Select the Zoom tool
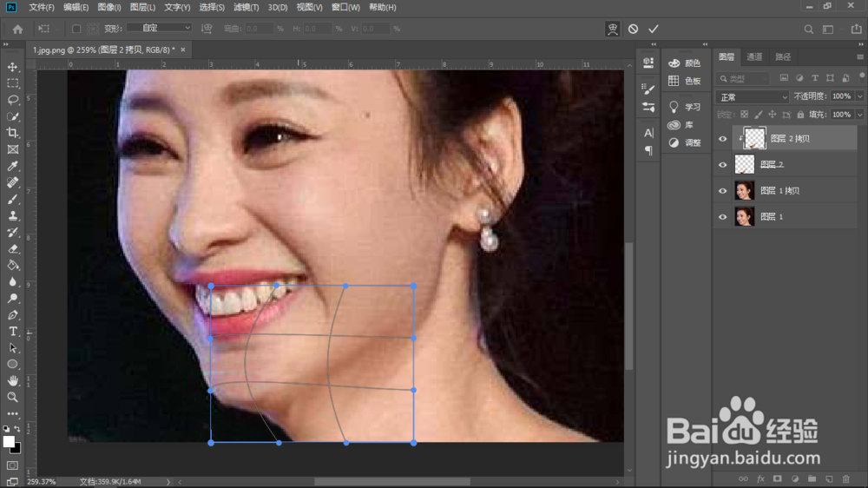The height and width of the screenshot is (488, 868). tap(12, 397)
